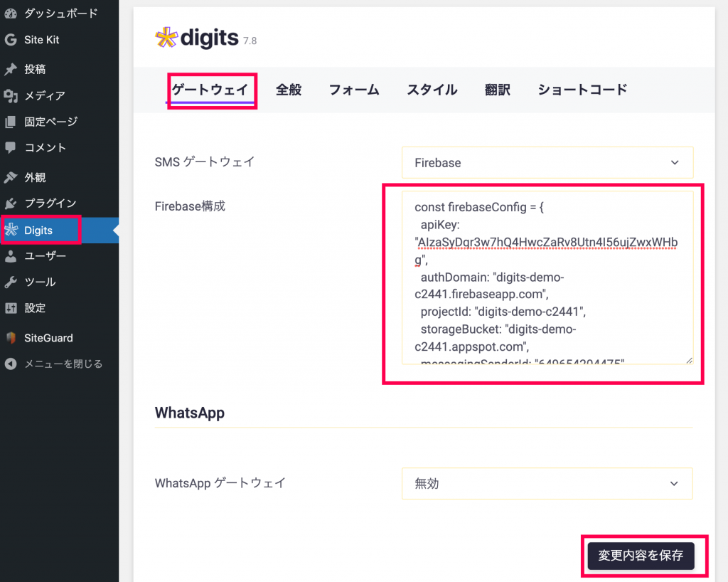Click the Firebase構成 label
Image resolution: width=728 pixels, height=582 pixels.
pyautogui.click(x=190, y=206)
